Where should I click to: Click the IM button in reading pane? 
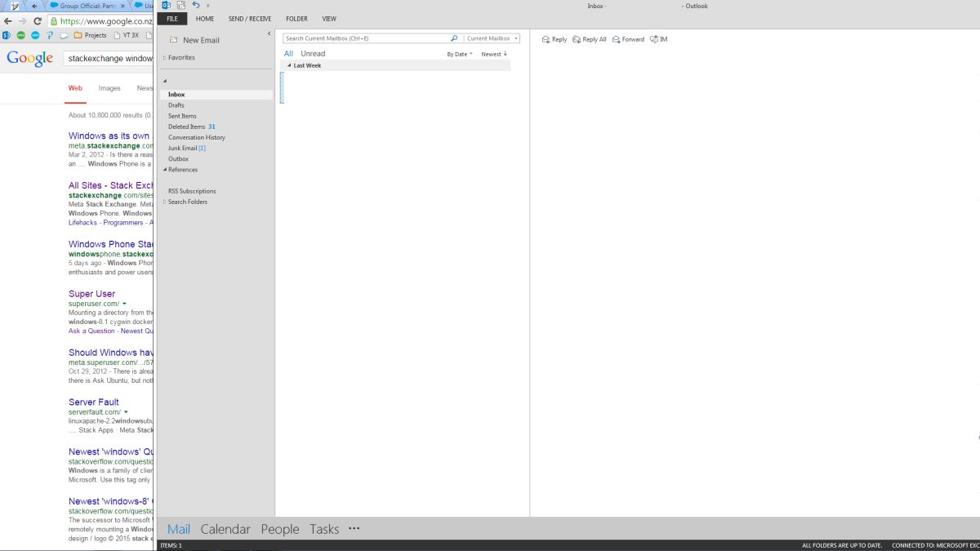pos(658,39)
